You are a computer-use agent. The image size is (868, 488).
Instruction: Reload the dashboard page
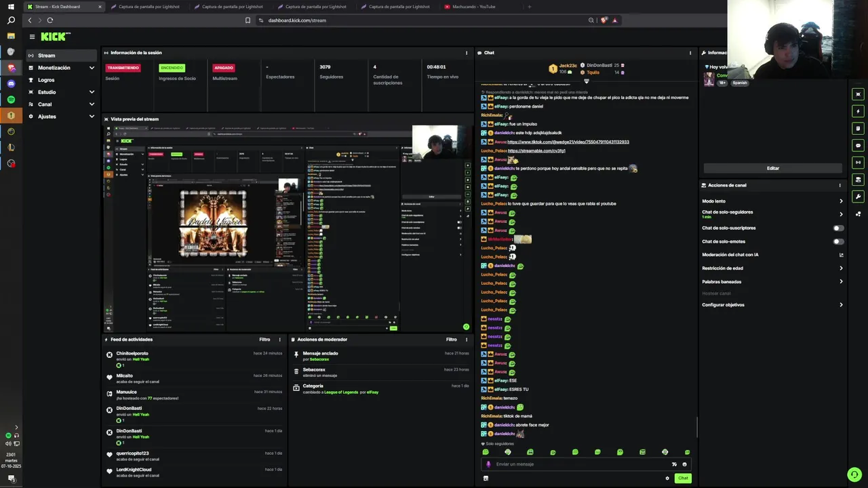pyautogui.click(x=50, y=20)
